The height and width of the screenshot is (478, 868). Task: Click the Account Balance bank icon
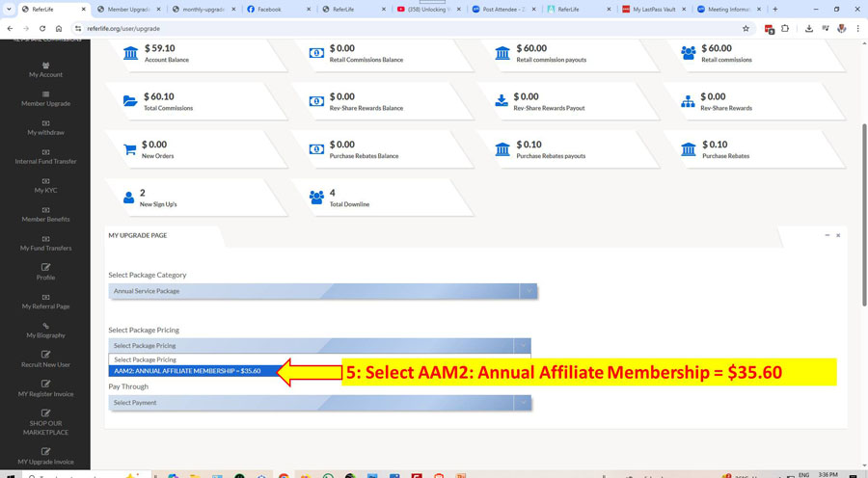tap(130, 53)
